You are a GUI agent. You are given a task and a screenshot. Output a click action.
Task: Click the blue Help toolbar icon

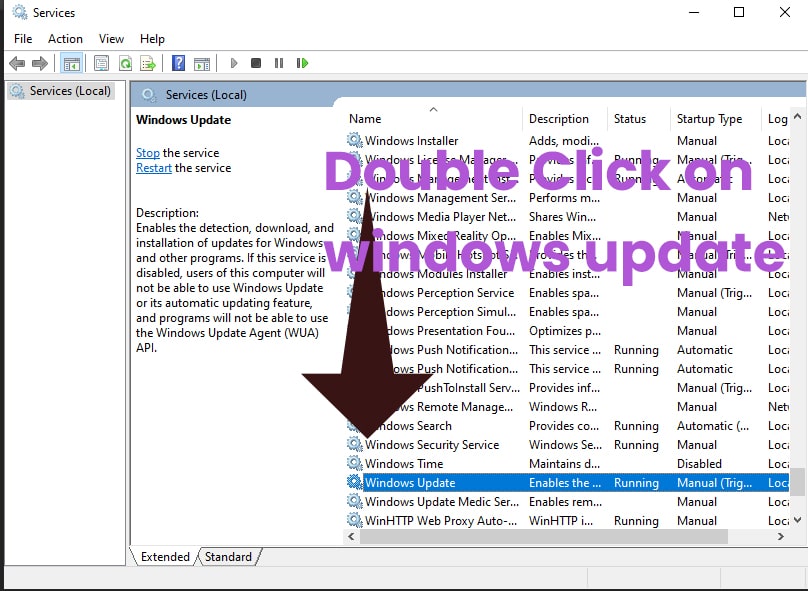coord(178,63)
